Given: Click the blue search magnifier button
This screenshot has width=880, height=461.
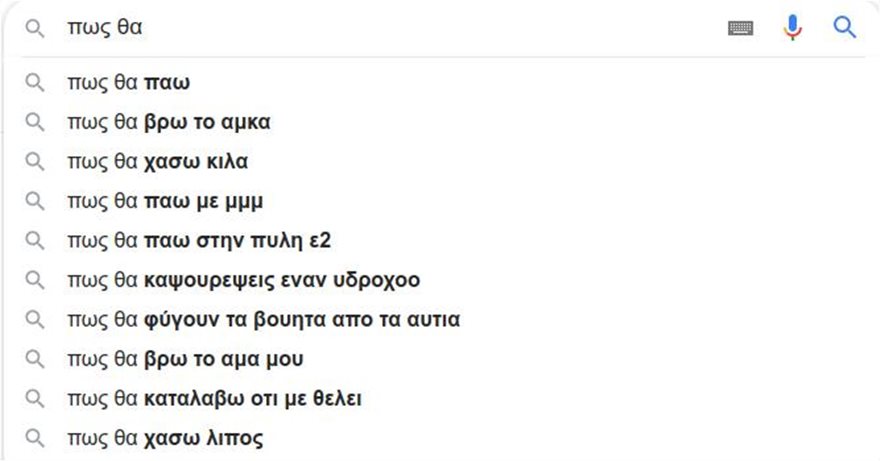Looking at the screenshot, I should (x=845, y=28).
